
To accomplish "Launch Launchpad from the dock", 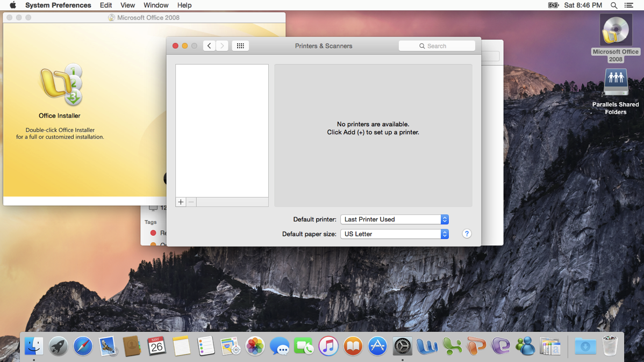I will (58, 346).
